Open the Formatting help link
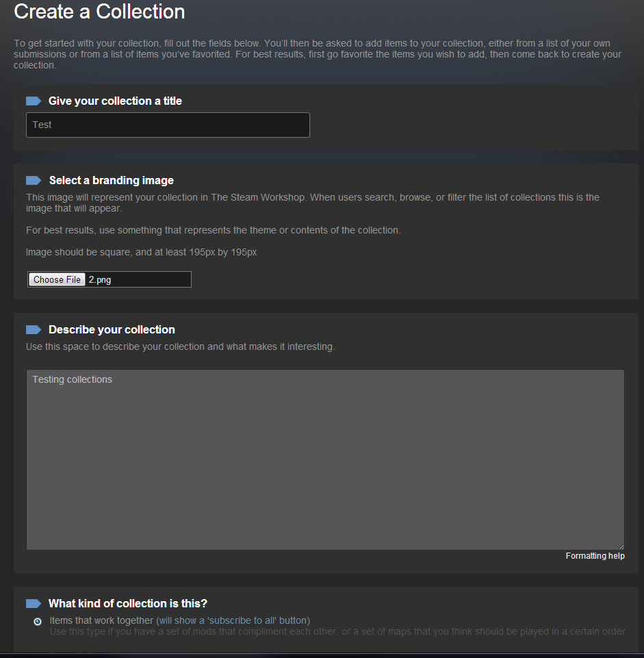 point(595,556)
